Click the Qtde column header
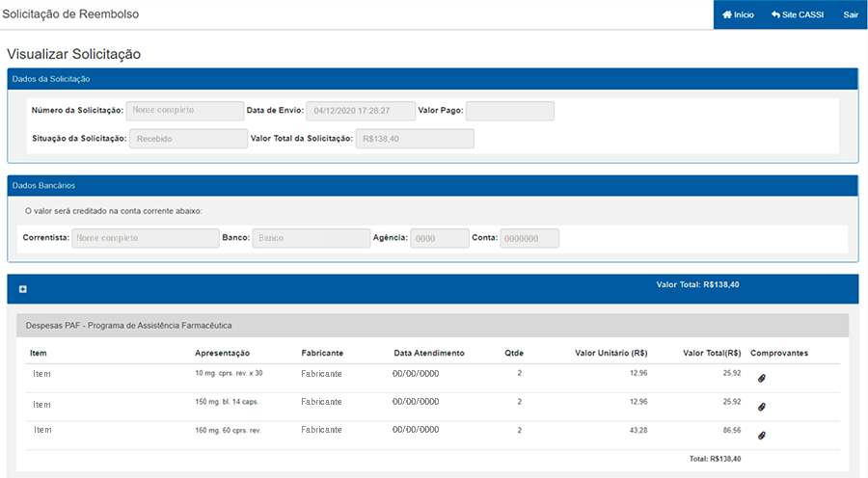Image resolution: width=868 pixels, height=478 pixels. (x=514, y=353)
